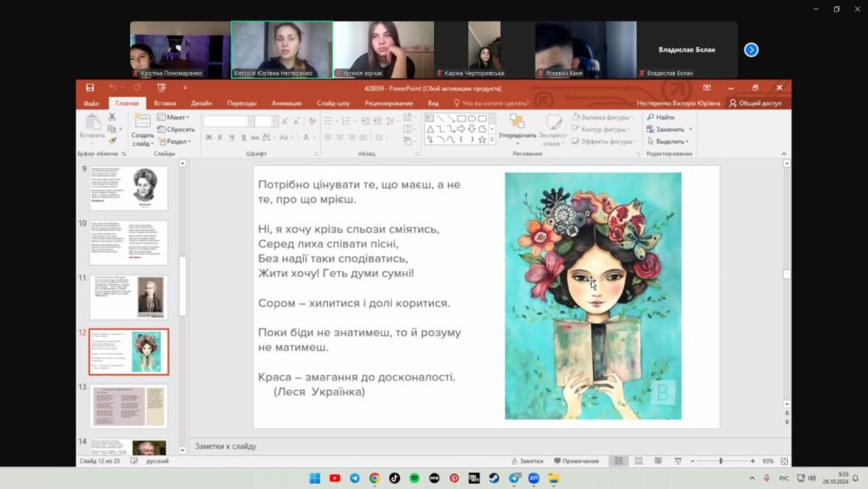Insert a rectangle shape from the gallery
Screen dimensions: 868x489
461,118
